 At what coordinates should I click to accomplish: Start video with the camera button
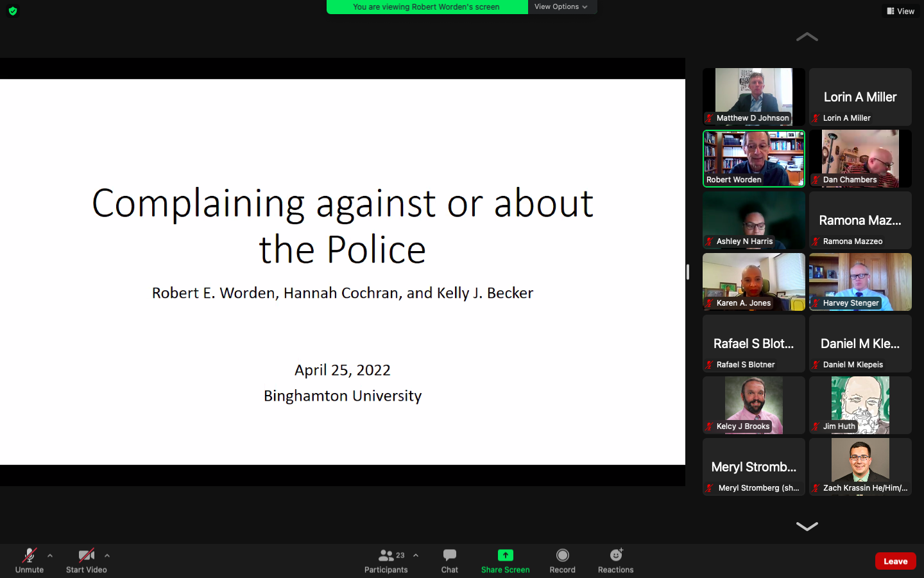click(x=86, y=560)
